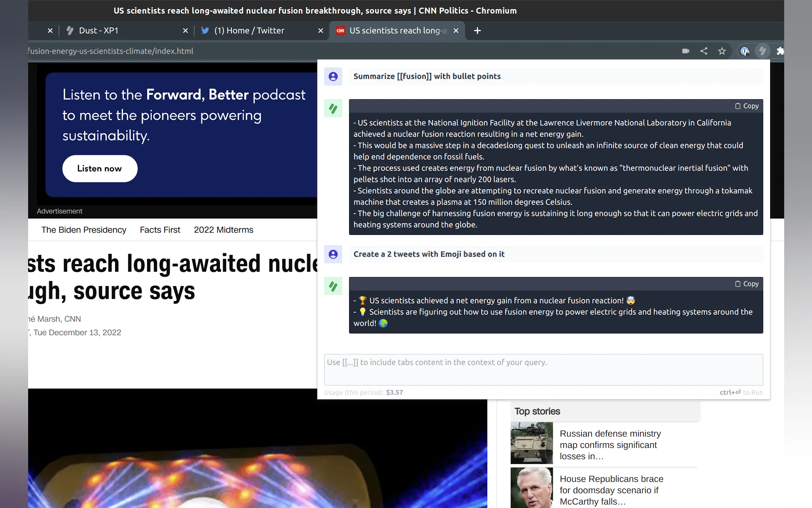Open Russian defense ministry story thumbnail

coord(531,443)
